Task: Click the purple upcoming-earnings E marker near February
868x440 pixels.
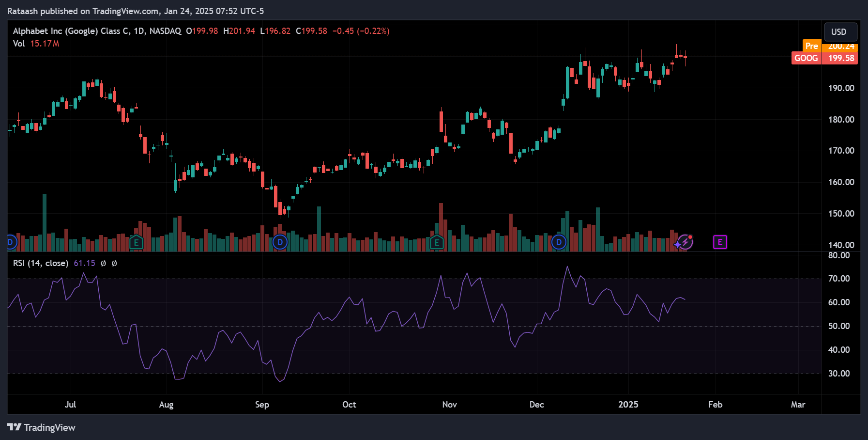Action: (x=720, y=242)
